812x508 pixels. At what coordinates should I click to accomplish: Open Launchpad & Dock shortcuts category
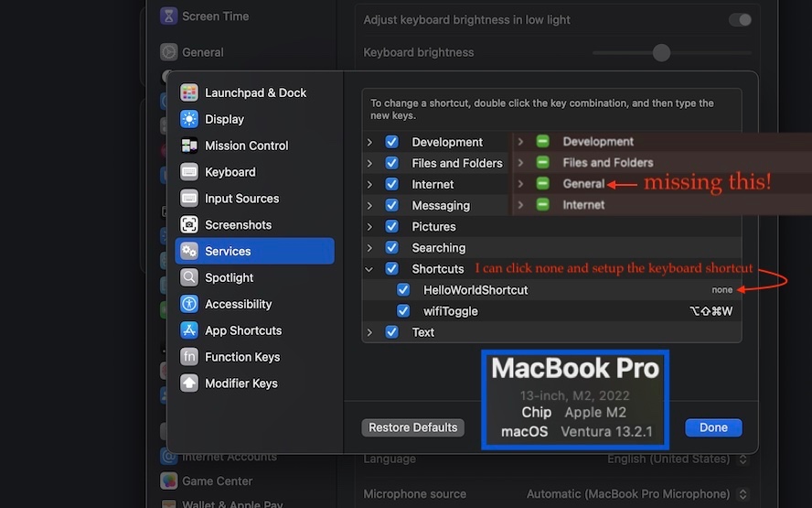tap(255, 92)
